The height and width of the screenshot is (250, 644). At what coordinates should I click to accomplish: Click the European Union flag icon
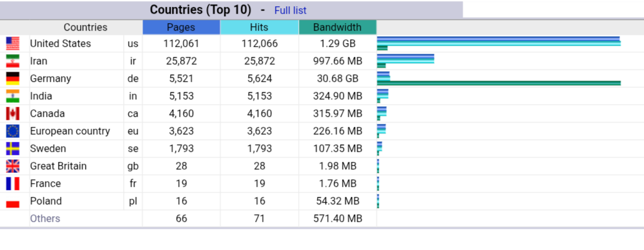coord(13,131)
